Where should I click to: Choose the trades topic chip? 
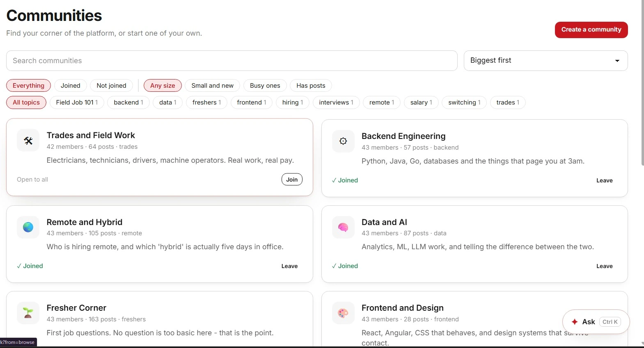[508, 102]
